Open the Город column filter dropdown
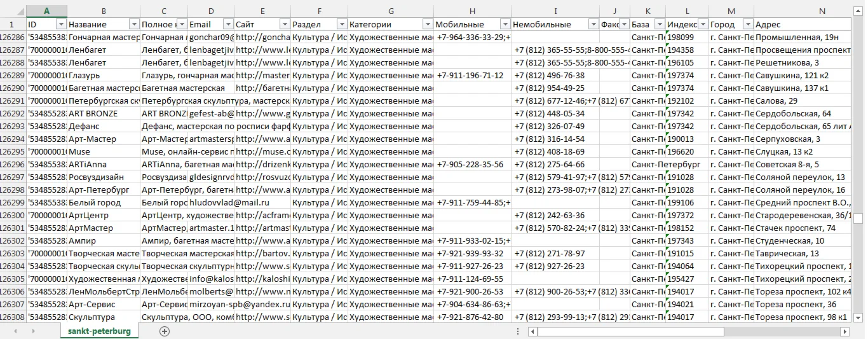The image size is (868, 339). click(x=748, y=24)
